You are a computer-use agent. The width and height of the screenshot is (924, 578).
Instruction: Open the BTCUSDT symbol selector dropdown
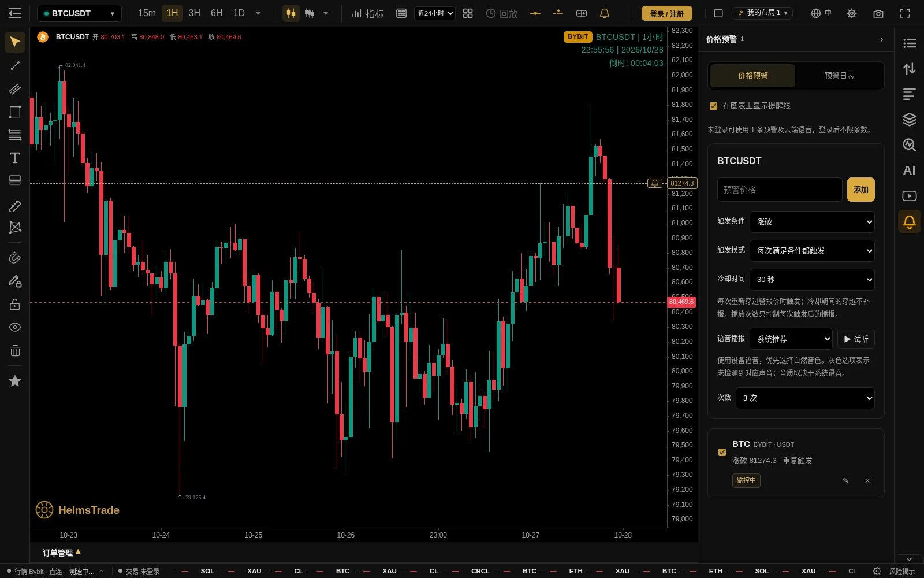[x=80, y=13]
